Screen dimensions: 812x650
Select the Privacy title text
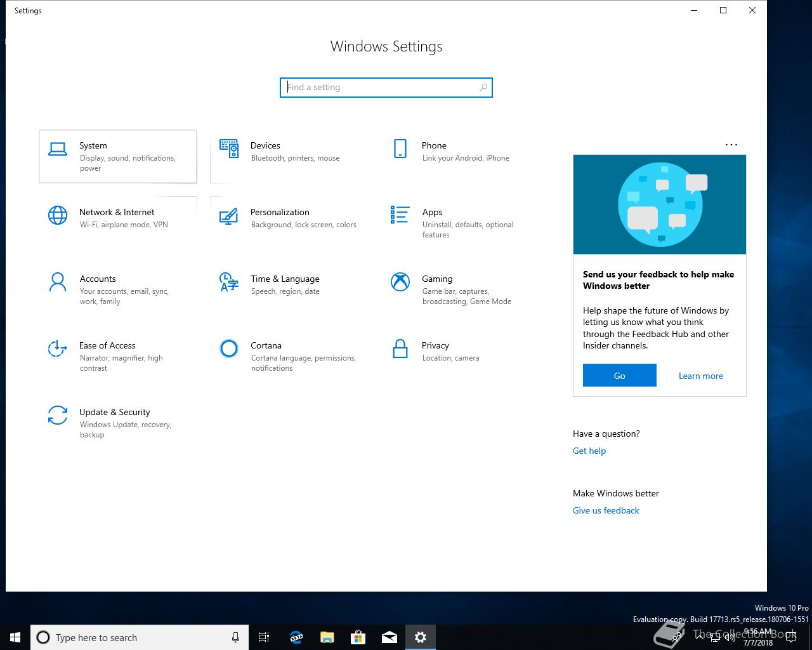click(435, 345)
